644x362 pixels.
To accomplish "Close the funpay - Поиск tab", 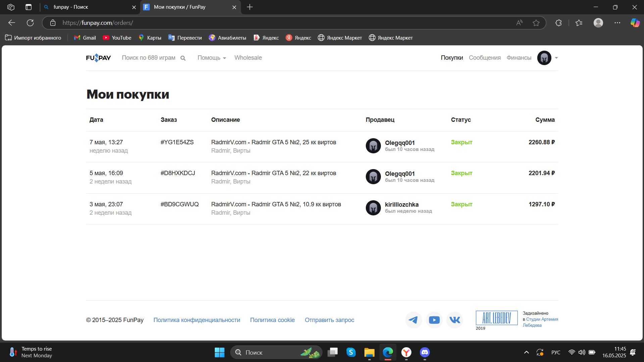I will coord(134,7).
